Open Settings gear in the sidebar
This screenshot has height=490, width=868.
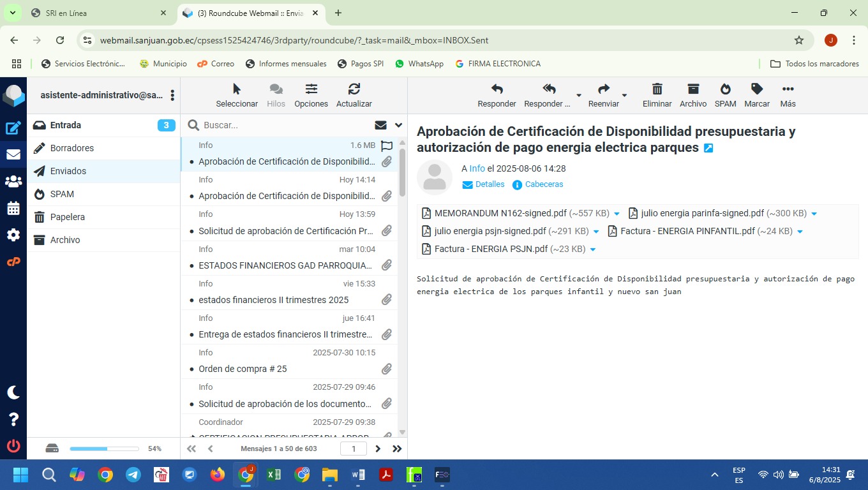pos(13,235)
